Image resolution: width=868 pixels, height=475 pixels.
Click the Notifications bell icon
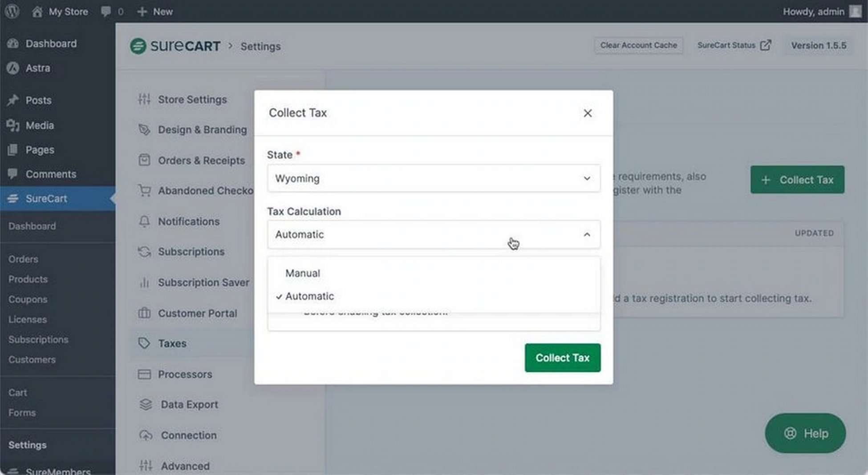144,221
